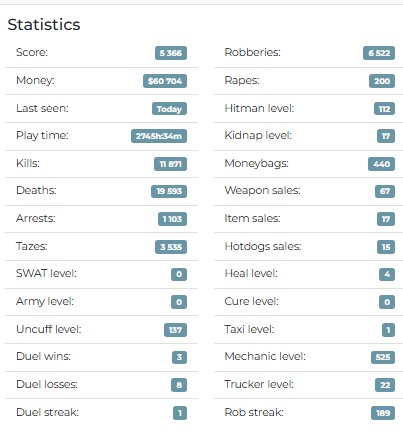Select the Duel losses row label

pos(47,384)
